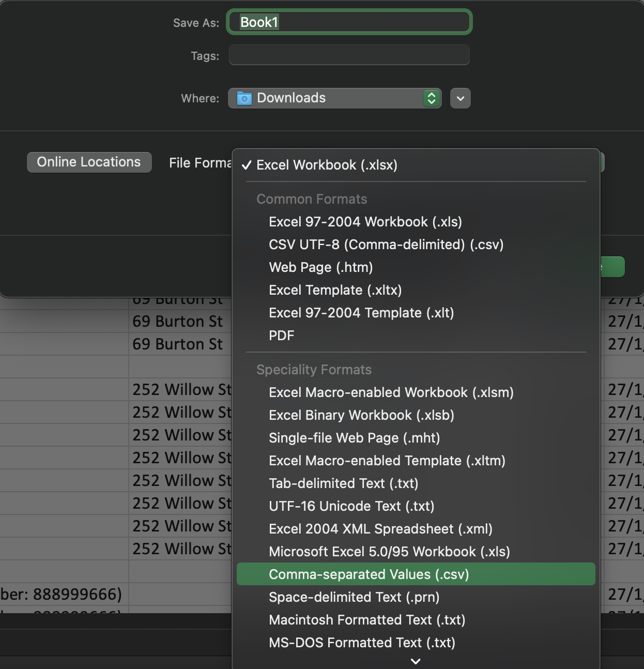Click the stepper arrows inside the Where selector
The width and height of the screenshot is (644, 669).
(432, 98)
